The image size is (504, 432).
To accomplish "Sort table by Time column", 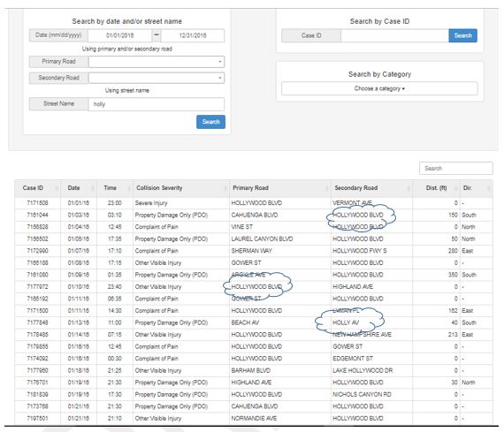I will [114, 188].
